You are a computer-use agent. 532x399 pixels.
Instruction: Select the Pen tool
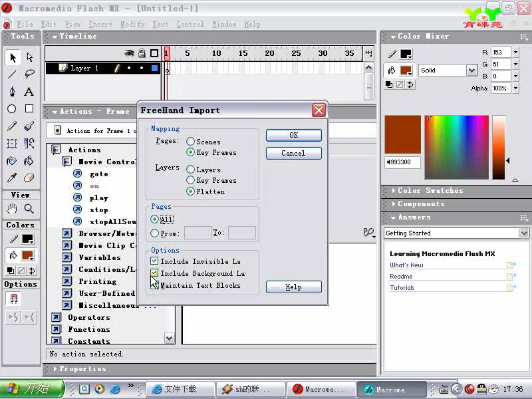[12, 92]
